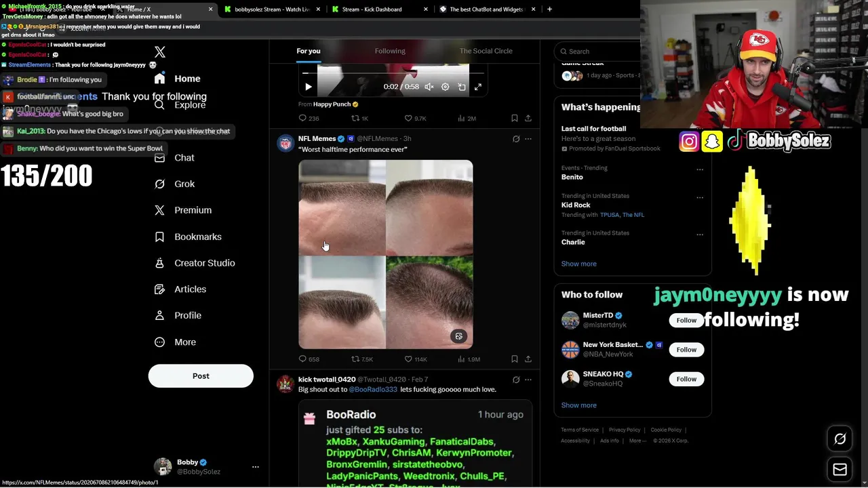868x488 pixels.
Task: Open Creator Studio in the sidebar
Action: (x=195, y=263)
